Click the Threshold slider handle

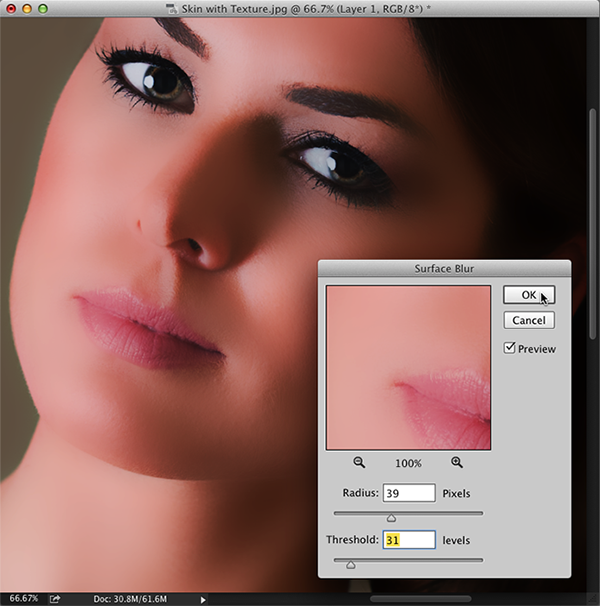tap(350, 564)
